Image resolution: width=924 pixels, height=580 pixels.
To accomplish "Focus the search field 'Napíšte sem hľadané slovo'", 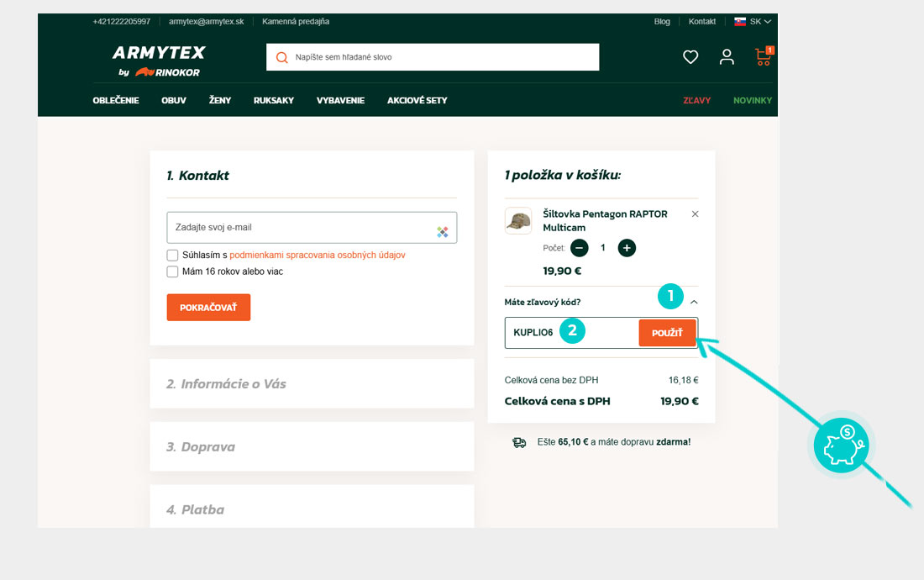I will (433, 57).
